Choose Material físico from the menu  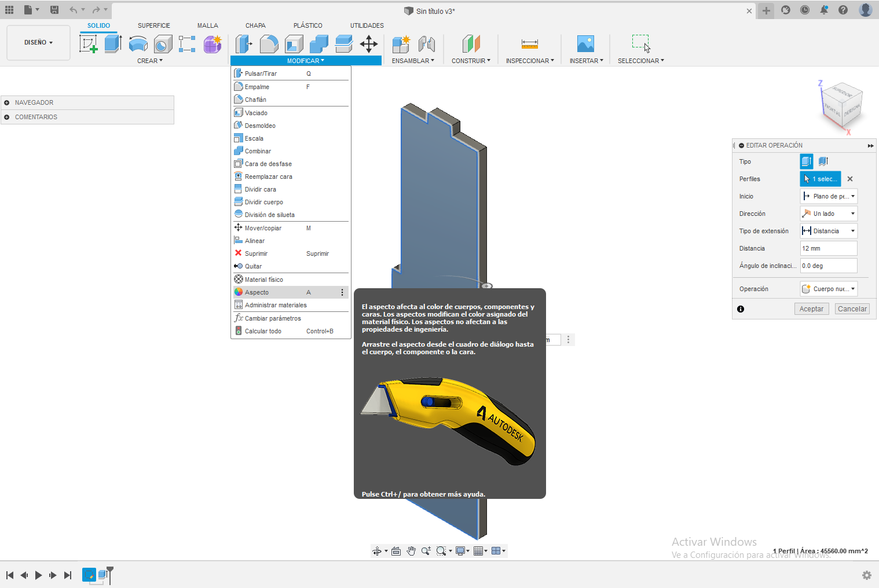291,280
